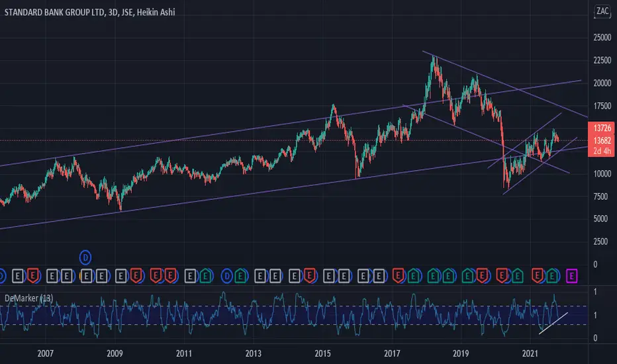
Task: Click the 13682 last price label
Action: click(x=602, y=140)
